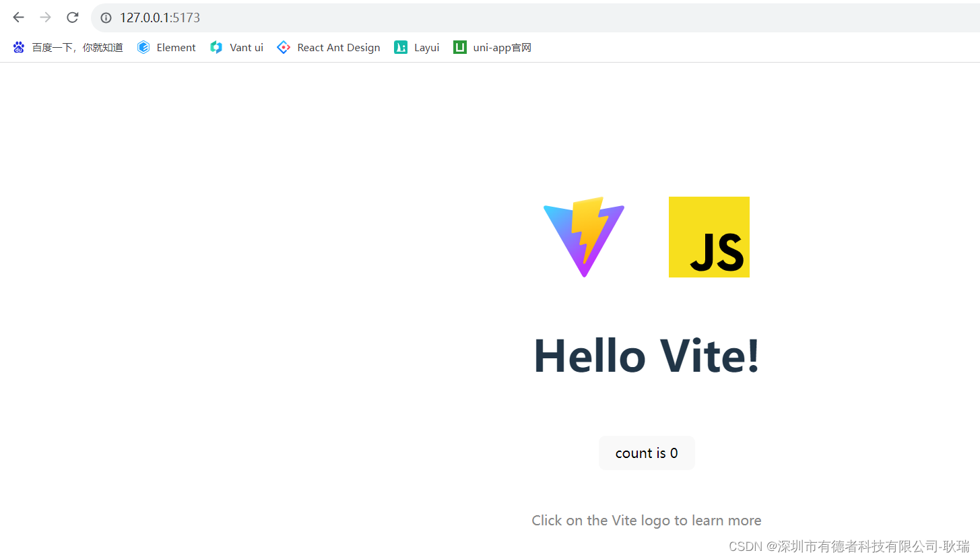Click the 'Hello Vite!' heading
980x559 pixels.
(x=647, y=356)
